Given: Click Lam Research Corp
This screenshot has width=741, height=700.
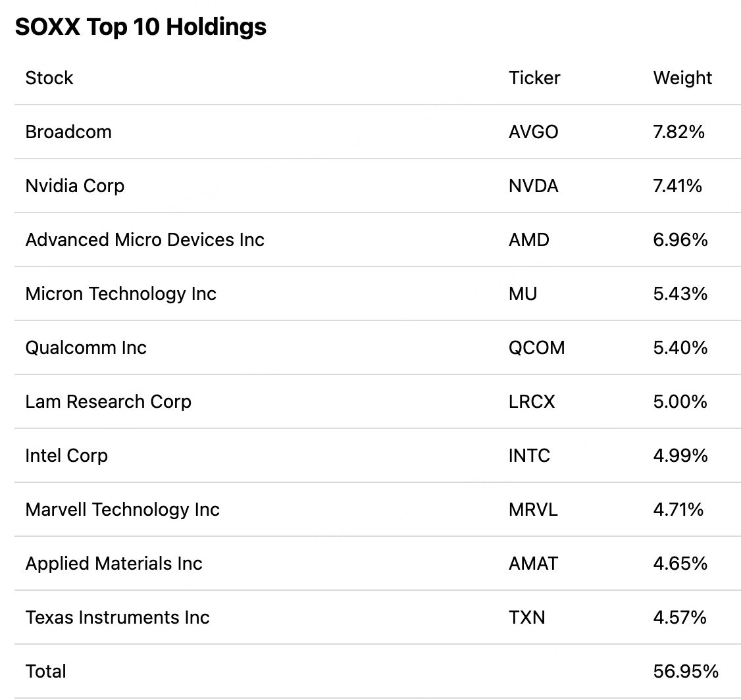Looking at the screenshot, I should click(109, 401).
